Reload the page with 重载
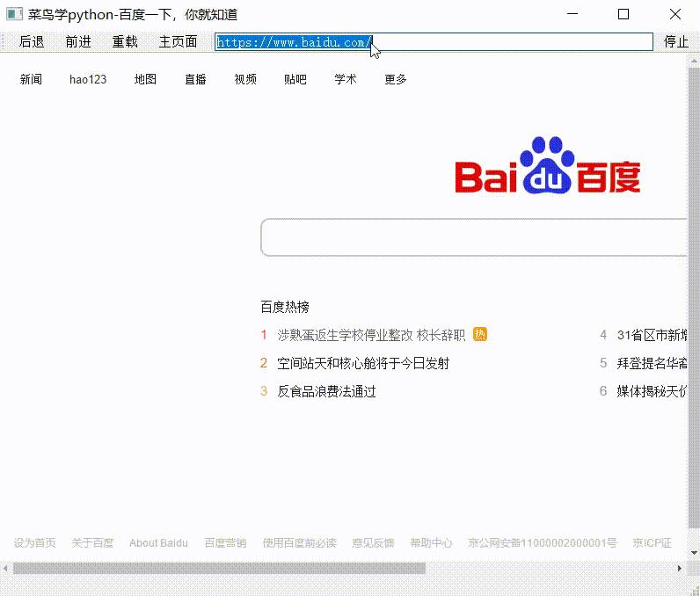This screenshot has width=700, height=596. 125,42
